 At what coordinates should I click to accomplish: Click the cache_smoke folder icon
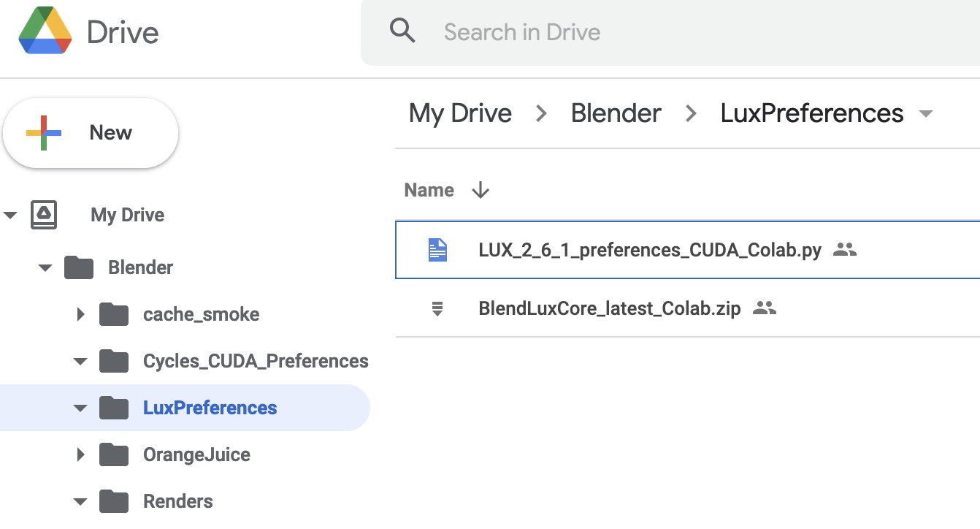pyautogui.click(x=114, y=314)
